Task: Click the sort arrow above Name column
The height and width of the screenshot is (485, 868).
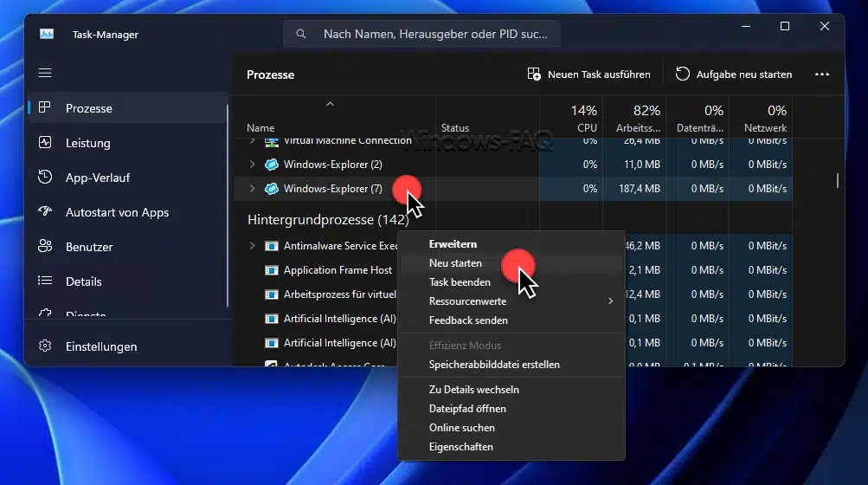Action: click(330, 104)
